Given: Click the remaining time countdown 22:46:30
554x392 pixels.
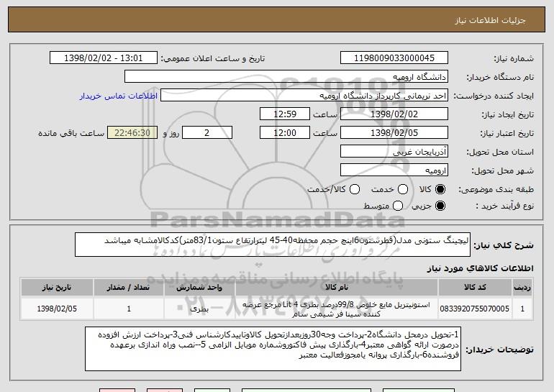Looking at the screenshot, I should coord(132,133).
